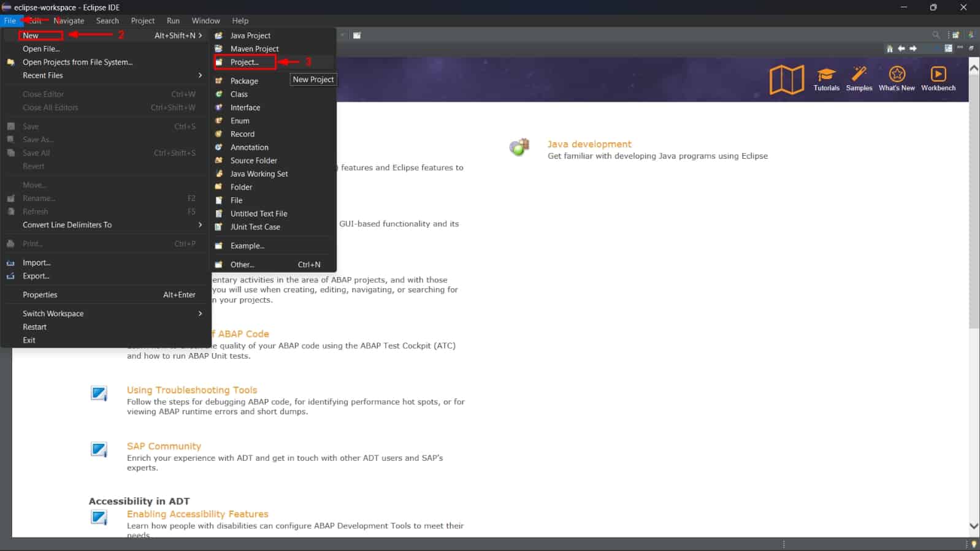Image resolution: width=980 pixels, height=551 pixels.
Task: Select Project... from the New submenu
Action: 245,62
